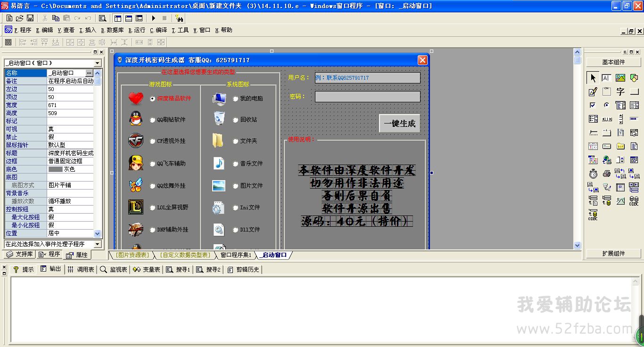Image resolution: width=644 pixels, height=347 pixels.
Task: Pick the check box component icon
Action: click(593, 105)
